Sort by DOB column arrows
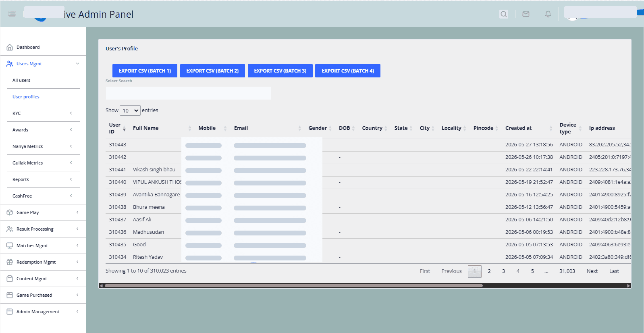Screen dimensions: 644x333 [353, 128]
